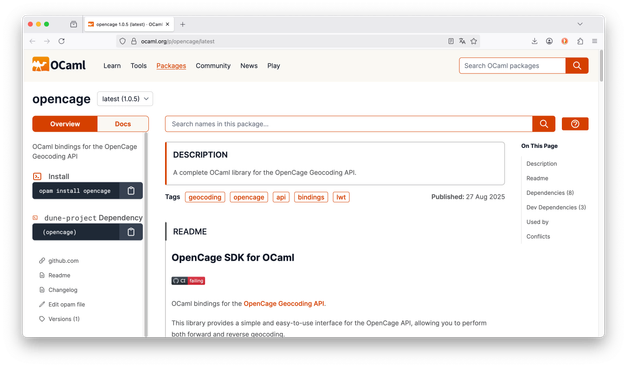Click the translate page icon
Screen dimensions: 627x367
pyautogui.click(x=462, y=41)
